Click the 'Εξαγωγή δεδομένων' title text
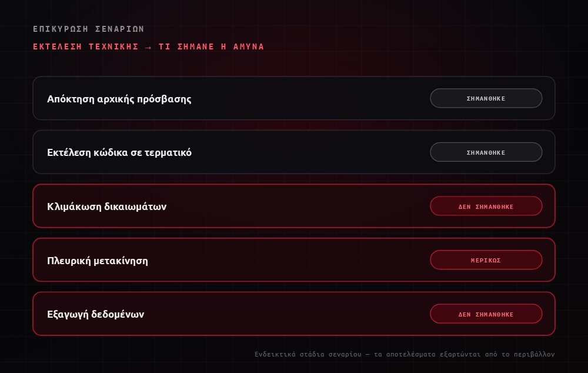 pyautogui.click(x=96, y=314)
